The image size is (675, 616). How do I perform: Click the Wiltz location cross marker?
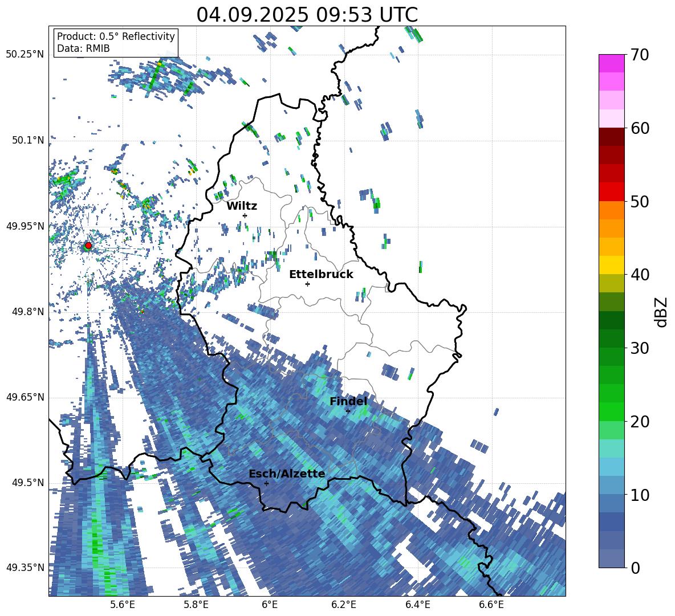[245, 215]
